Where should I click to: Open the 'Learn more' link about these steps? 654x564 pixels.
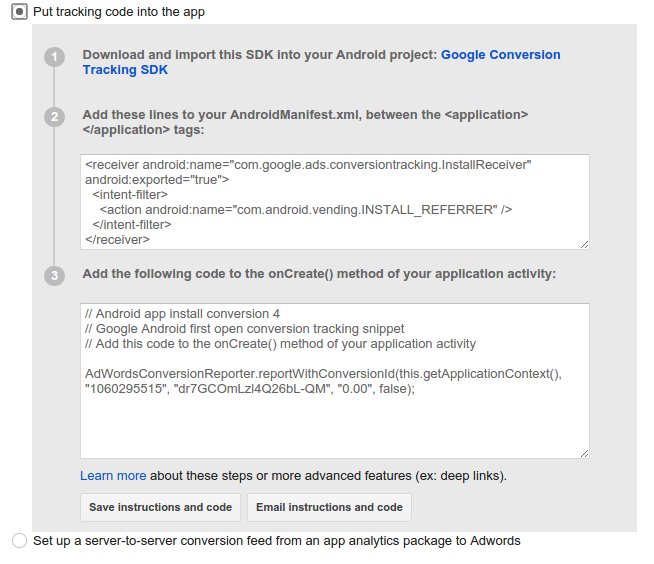coord(113,476)
